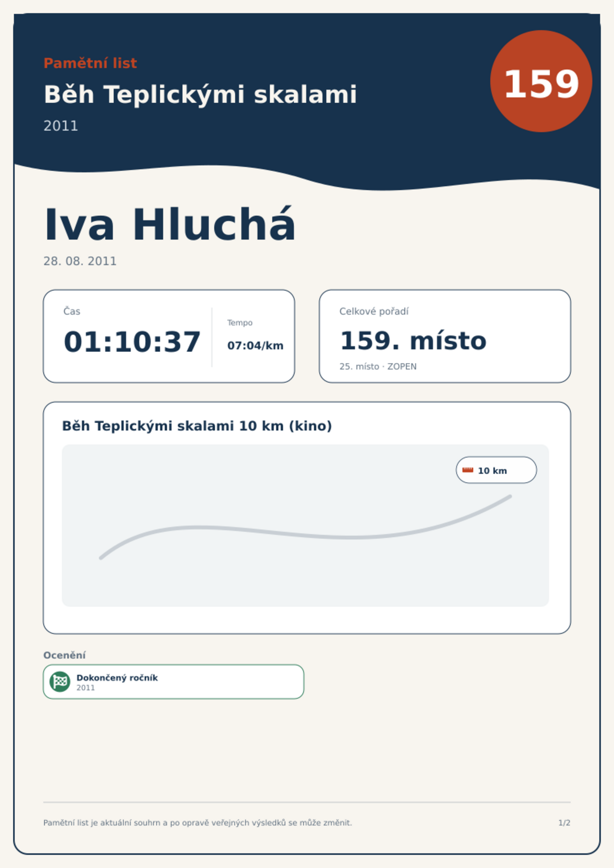Click the Pamětní list heading
Image resolution: width=614 pixels, height=868 pixels.
pos(90,63)
